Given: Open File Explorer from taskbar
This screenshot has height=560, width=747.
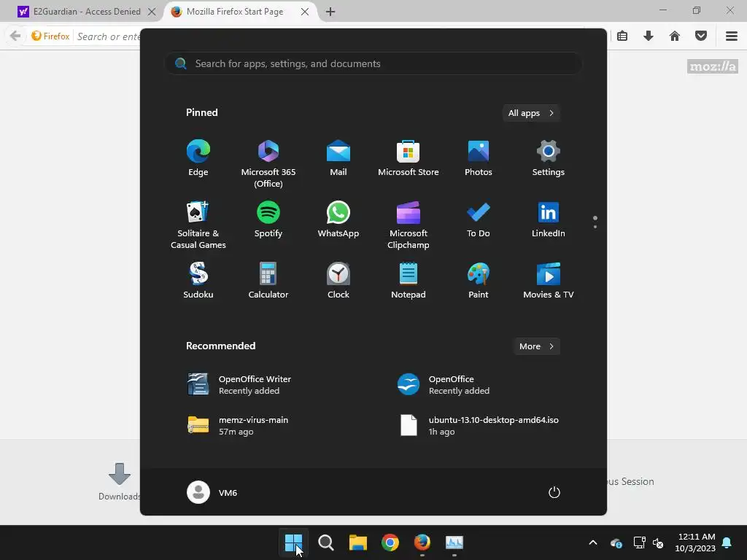Looking at the screenshot, I should click(357, 542).
